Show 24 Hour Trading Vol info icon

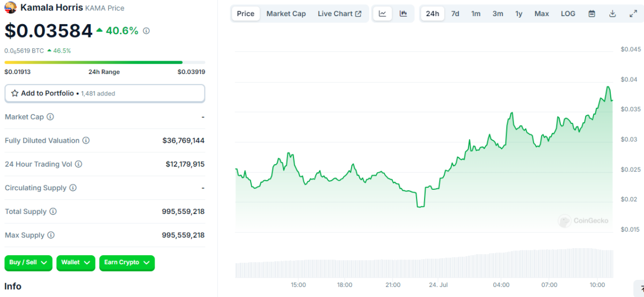coord(78,164)
